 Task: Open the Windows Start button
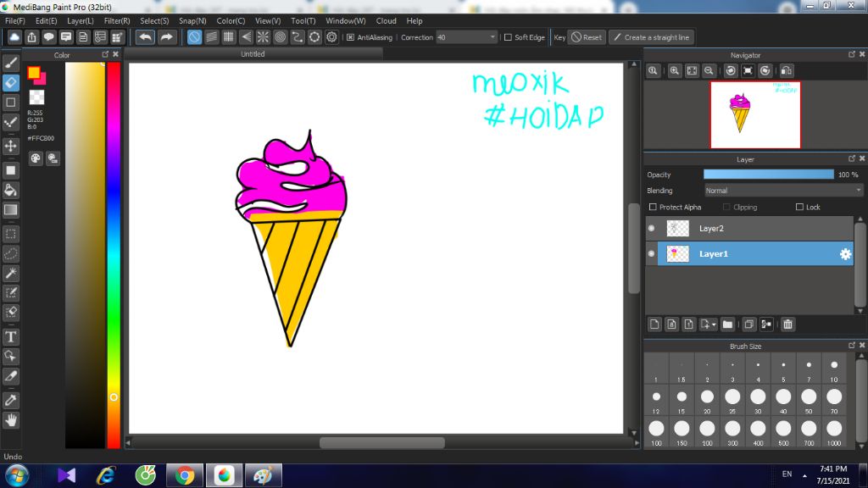[17, 475]
